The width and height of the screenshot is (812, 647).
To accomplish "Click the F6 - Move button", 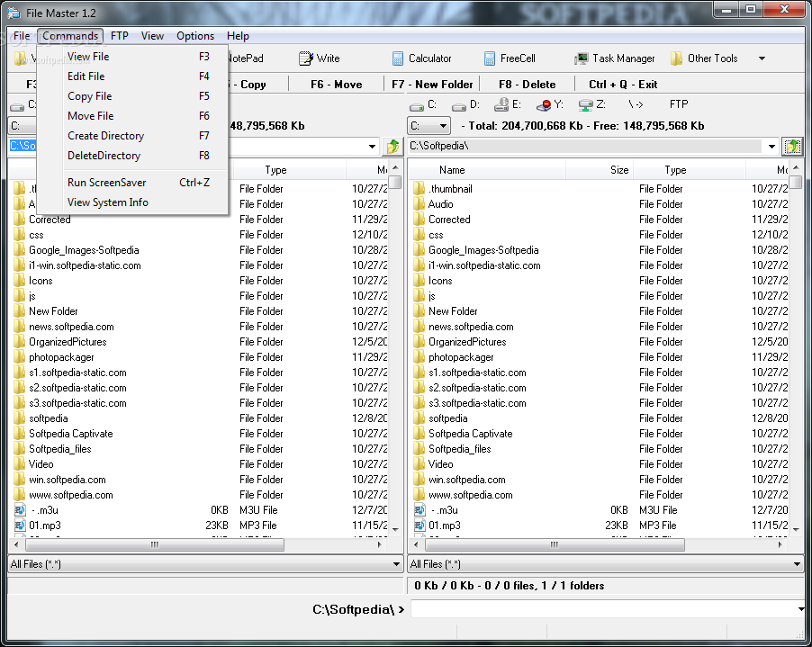I will tap(336, 85).
